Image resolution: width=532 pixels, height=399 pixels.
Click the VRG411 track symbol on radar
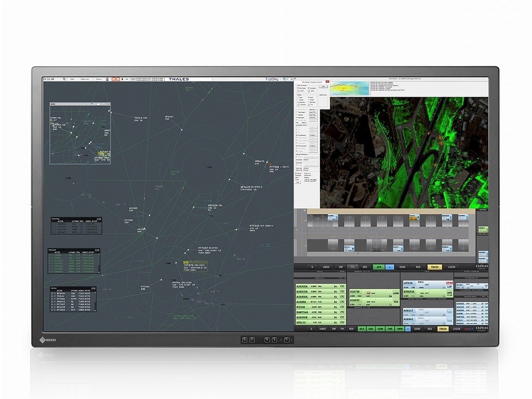244,154
